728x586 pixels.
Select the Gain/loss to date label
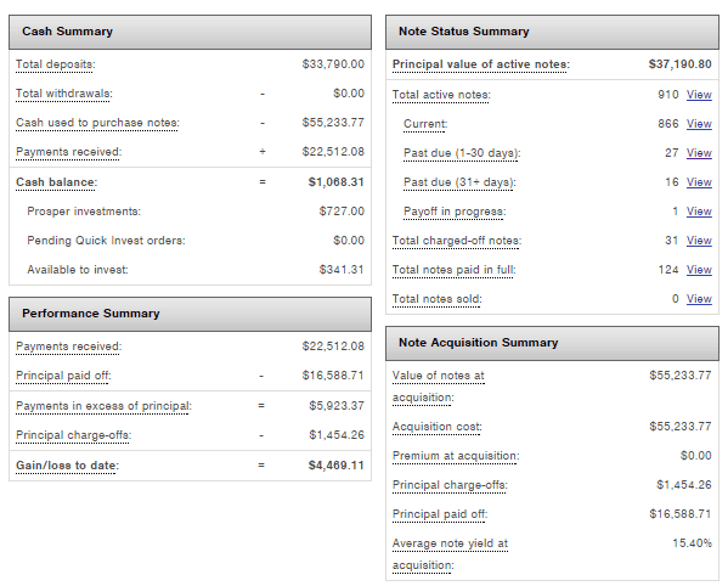pyautogui.click(x=65, y=465)
